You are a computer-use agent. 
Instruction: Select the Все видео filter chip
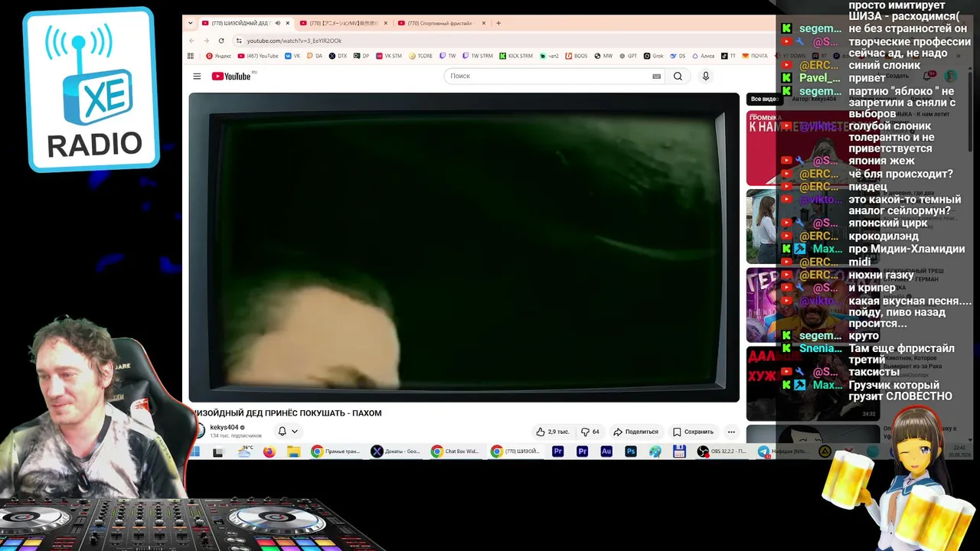pyautogui.click(x=763, y=99)
